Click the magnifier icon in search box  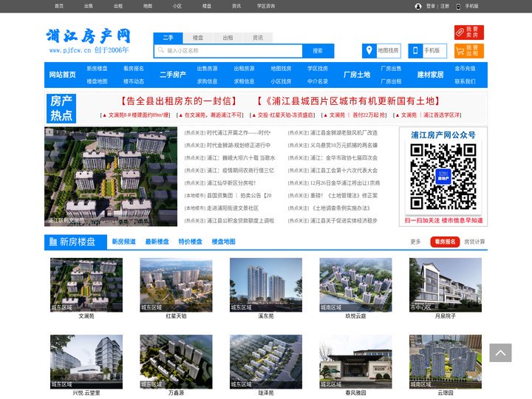[161, 50]
